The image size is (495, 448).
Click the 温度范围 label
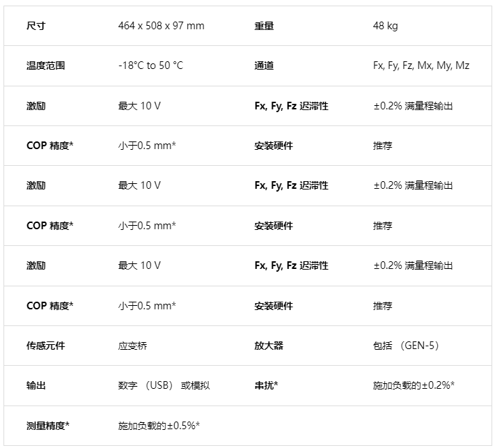pyautogui.click(x=46, y=65)
